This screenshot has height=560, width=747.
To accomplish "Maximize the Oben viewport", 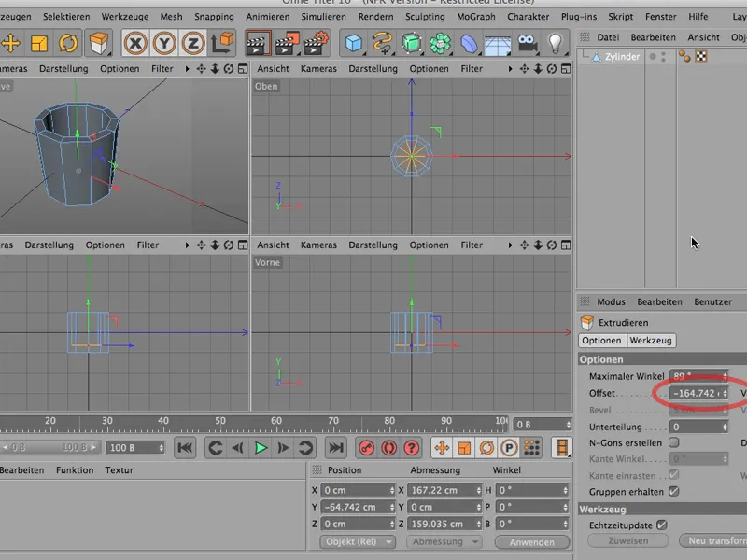I will click(x=566, y=69).
